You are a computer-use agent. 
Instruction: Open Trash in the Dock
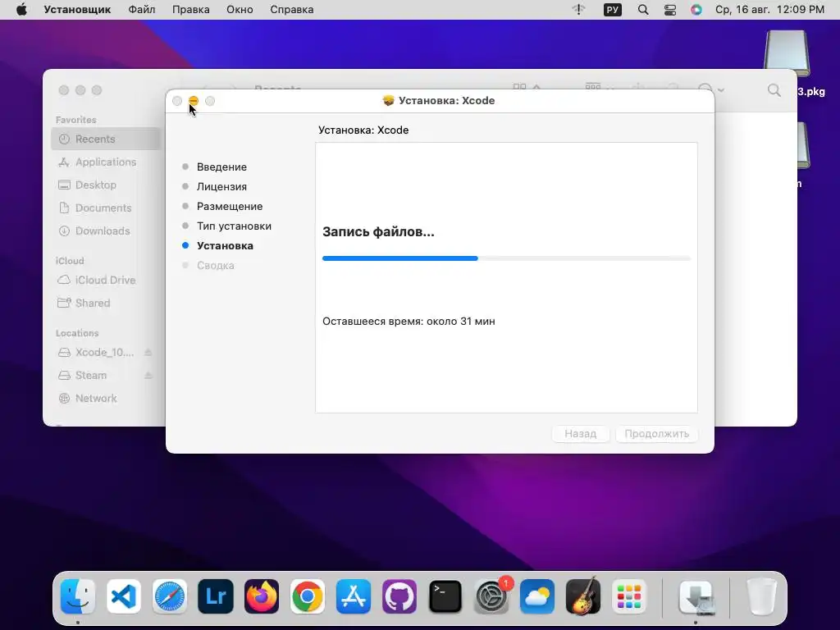tap(761, 596)
